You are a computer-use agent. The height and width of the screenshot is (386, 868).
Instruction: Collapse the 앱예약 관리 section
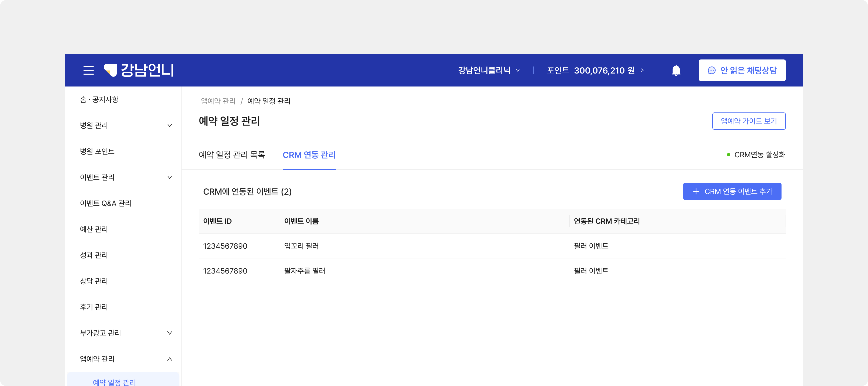(169, 359)
